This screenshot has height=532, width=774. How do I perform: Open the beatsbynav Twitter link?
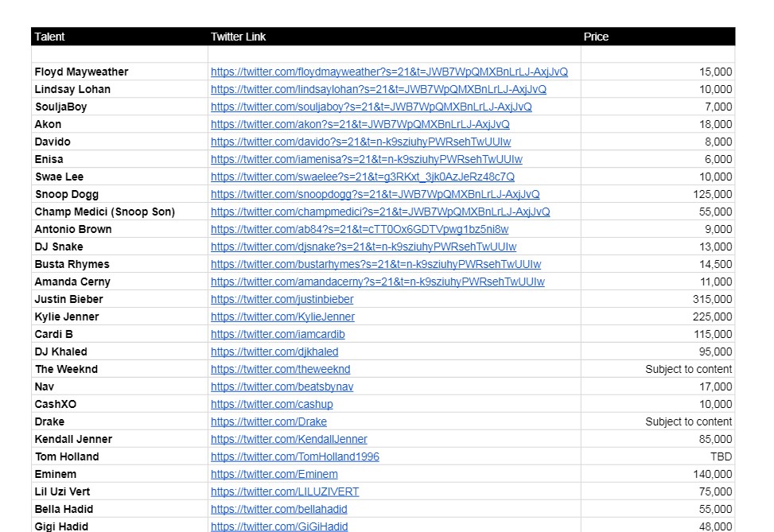click(x=282, y=387)
